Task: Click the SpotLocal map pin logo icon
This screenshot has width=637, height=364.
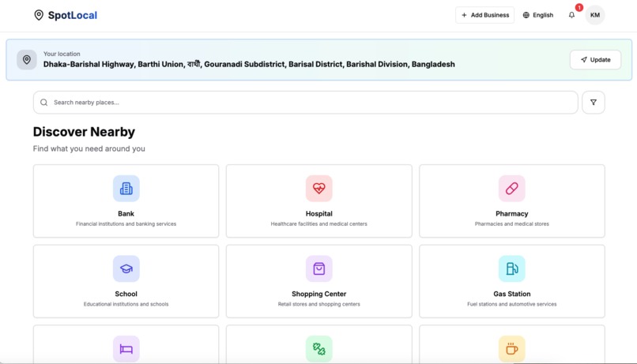Action: click(x=39, y=16)
